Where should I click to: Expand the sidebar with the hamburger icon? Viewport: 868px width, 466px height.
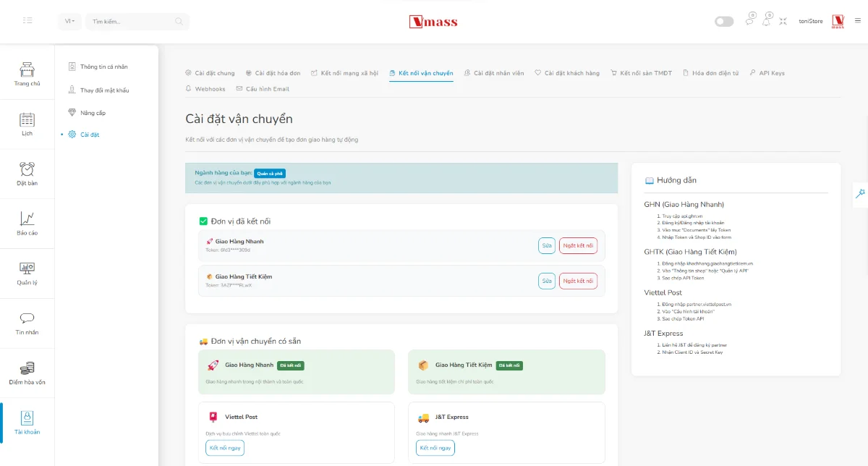coord(27,21)
